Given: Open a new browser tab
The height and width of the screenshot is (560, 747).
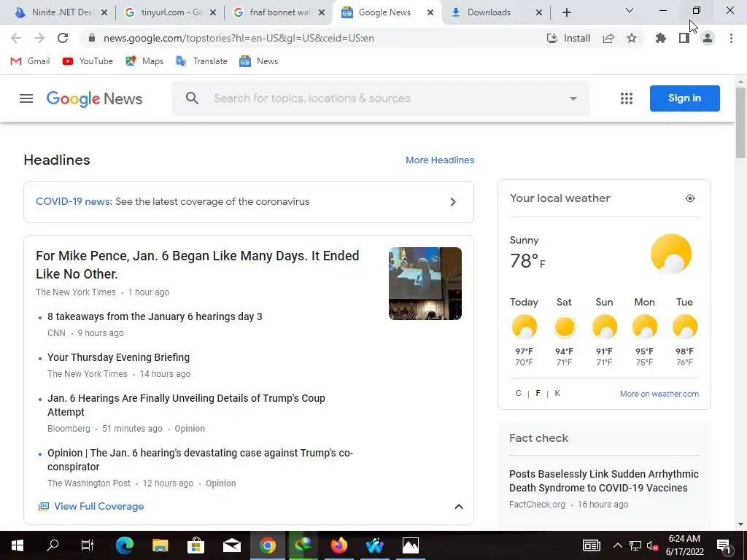Looking at the screenshot, I should tap(566, 12).
